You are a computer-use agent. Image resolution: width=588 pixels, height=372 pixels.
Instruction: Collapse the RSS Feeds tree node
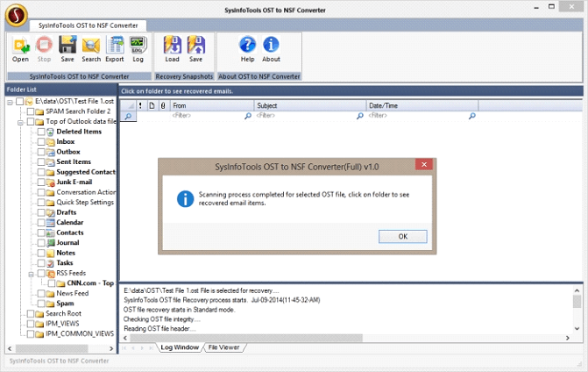32,274
